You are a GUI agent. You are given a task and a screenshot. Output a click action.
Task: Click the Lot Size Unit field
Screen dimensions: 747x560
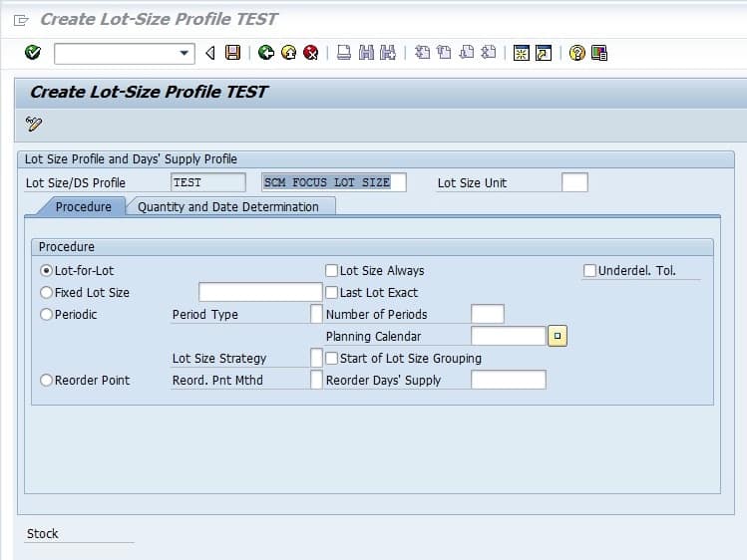point(574,182)
